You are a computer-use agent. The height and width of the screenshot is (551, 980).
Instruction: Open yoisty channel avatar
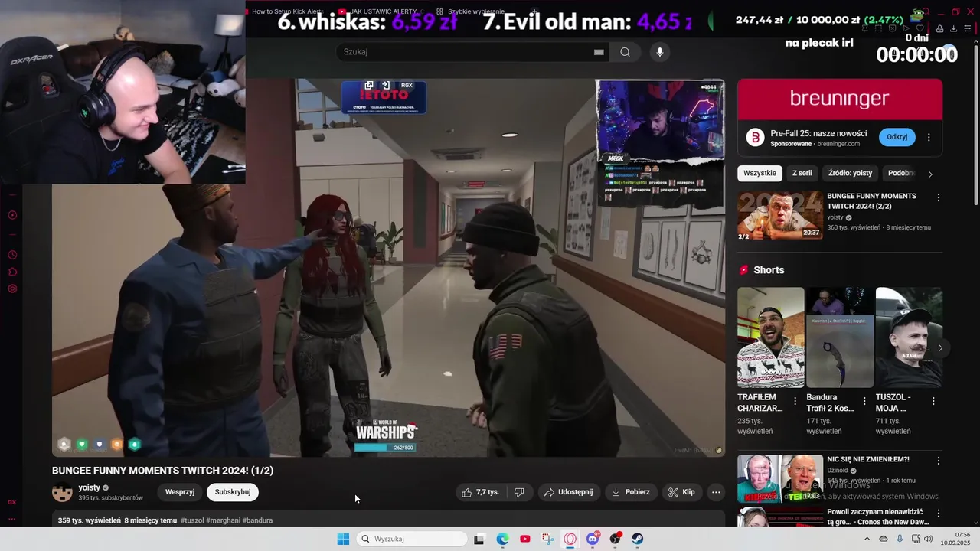pos(62,492)
